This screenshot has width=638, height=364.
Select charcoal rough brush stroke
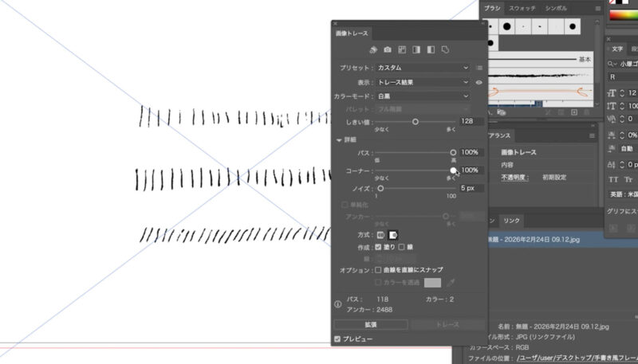(x=541, y=75)
